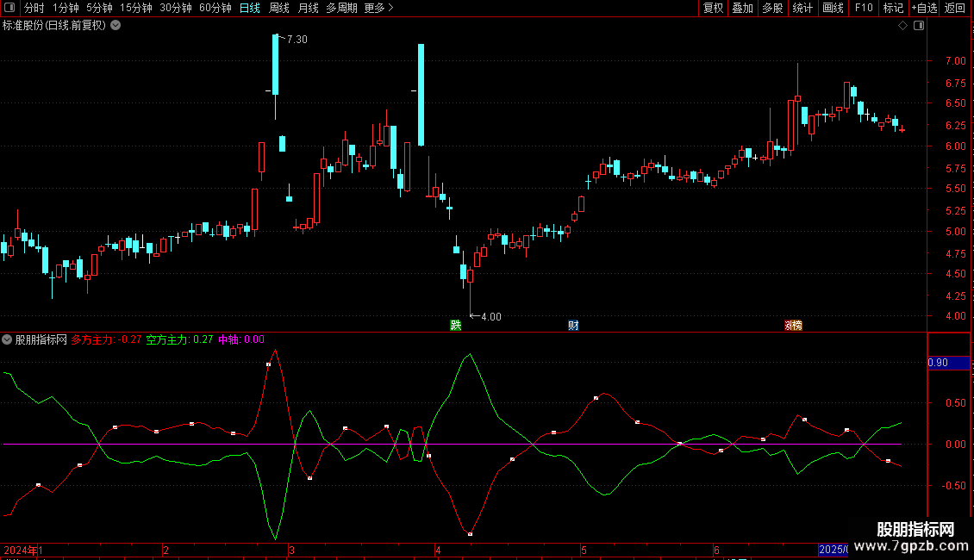Click the 2024年1 date on time axis
The image size is (974, 560).
point(23,550)
